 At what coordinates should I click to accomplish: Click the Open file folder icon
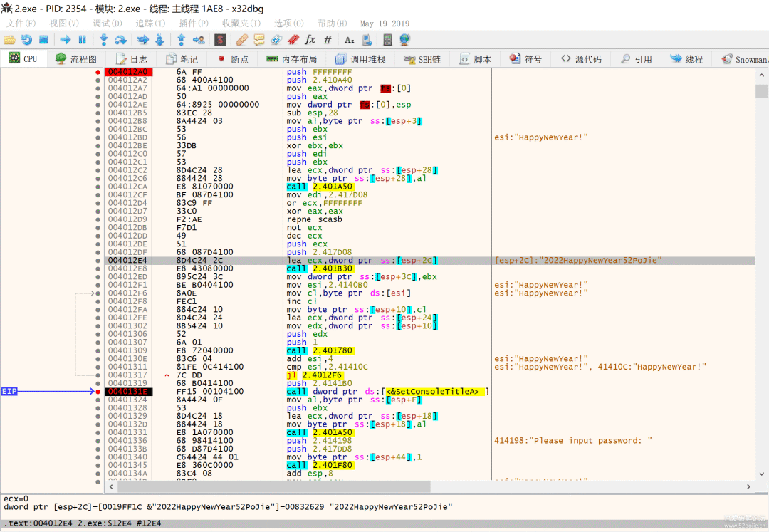click(x=9, y=40)
